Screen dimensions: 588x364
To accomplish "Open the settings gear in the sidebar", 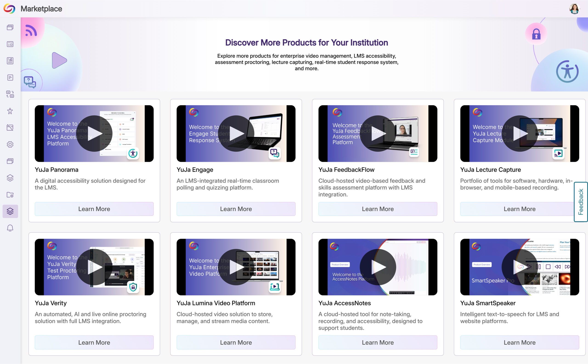I will coord(10,144).
